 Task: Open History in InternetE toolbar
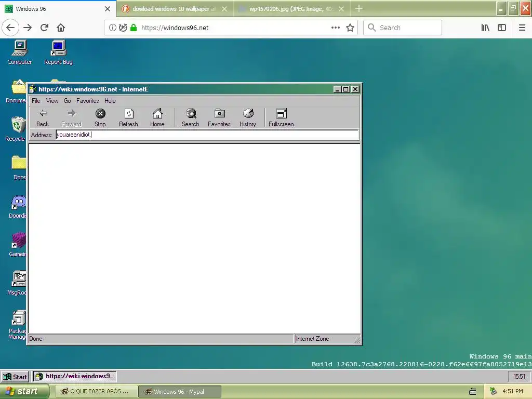(x=248, y=118)
